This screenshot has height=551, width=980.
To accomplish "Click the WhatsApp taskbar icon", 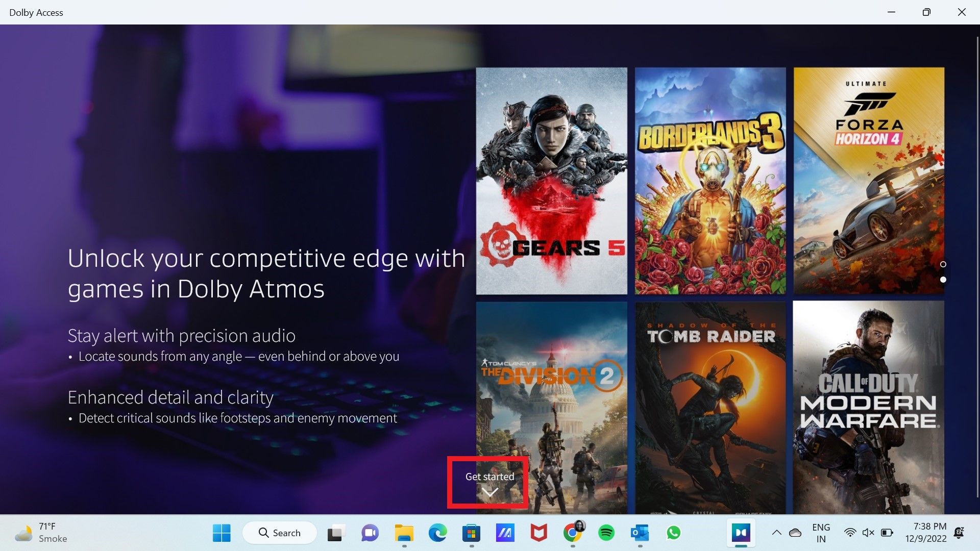I will tap(673, 532).
